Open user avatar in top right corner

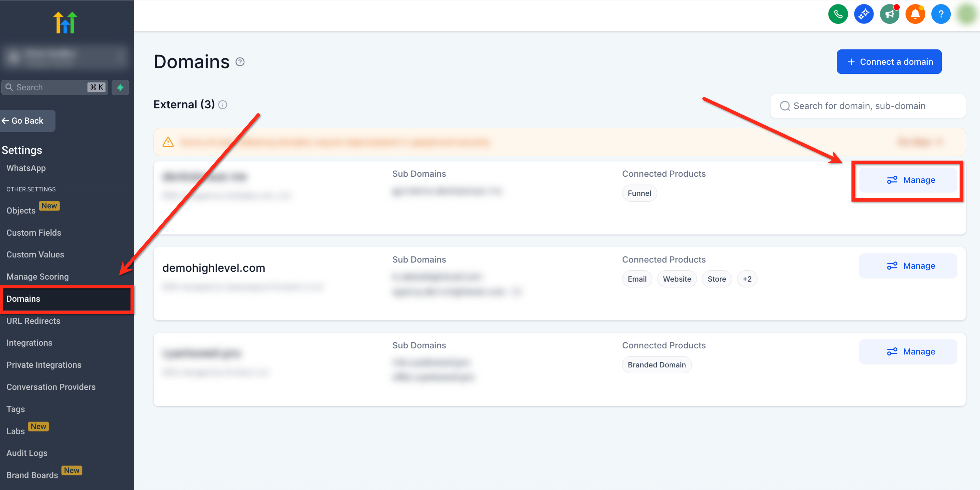tap(966, 14)
